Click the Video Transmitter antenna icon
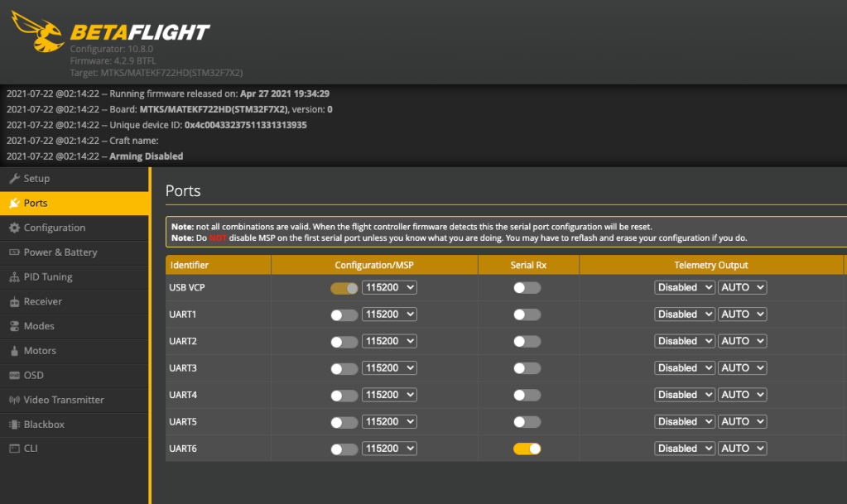Viewport: 847px width, 504px height. click(14, 400)
